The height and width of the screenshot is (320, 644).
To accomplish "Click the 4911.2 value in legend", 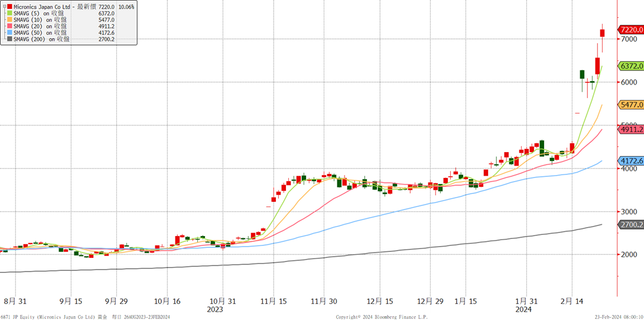I will tap(106, 26).
